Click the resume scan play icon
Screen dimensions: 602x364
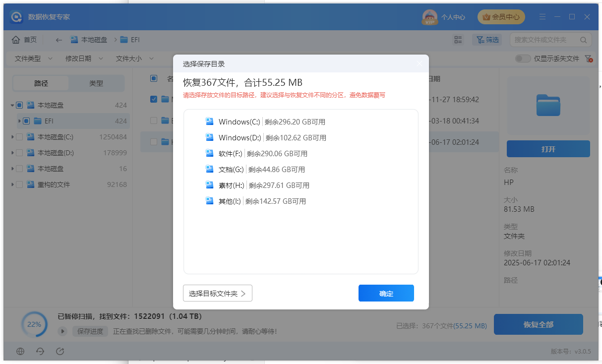[62, 331]
